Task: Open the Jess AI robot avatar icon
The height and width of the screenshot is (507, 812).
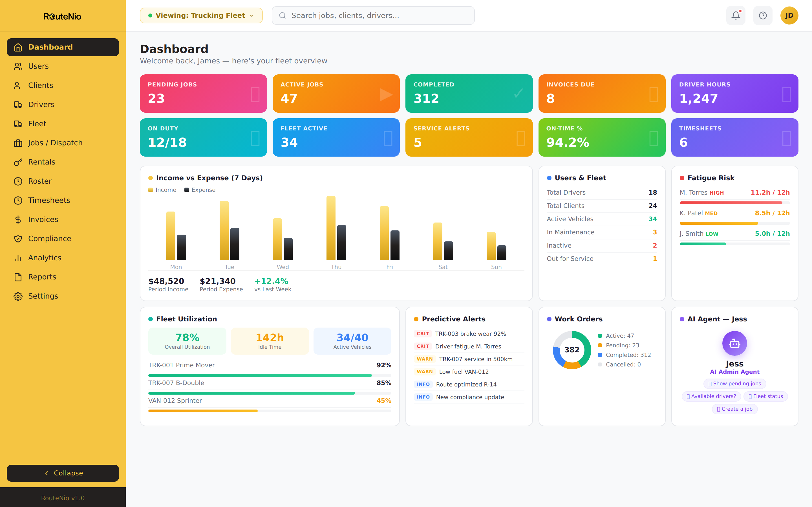Action: click(734, 343)
